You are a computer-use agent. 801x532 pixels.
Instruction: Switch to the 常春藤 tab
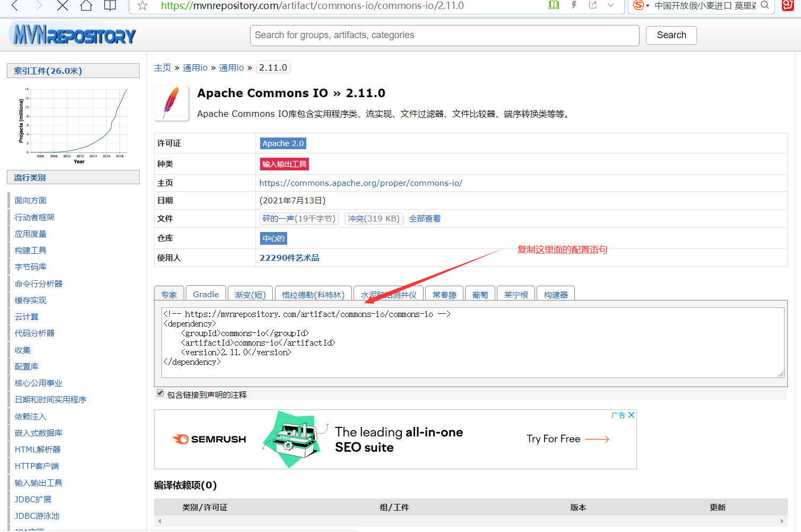(444, 295)
